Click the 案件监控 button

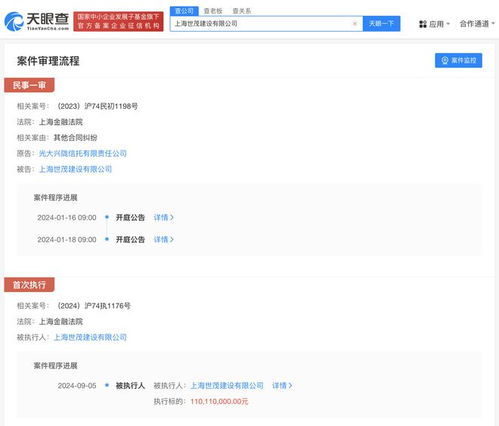(x=458, y=60)
